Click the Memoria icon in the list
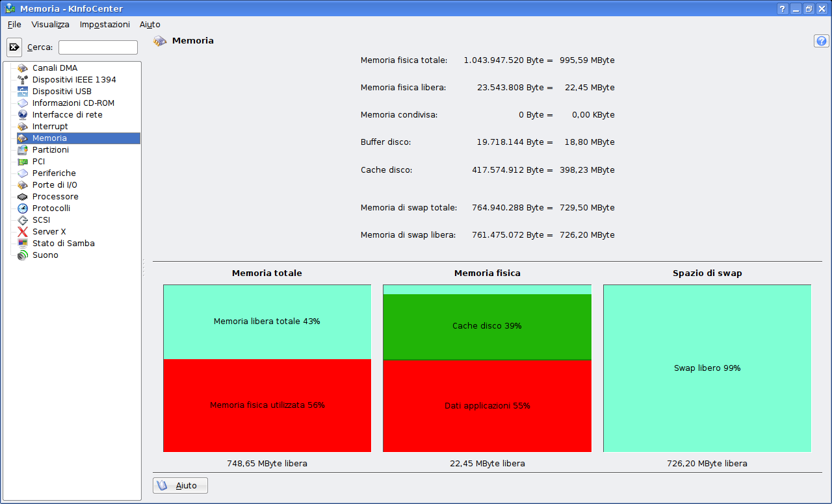The image size is (832, 504). 23,138
